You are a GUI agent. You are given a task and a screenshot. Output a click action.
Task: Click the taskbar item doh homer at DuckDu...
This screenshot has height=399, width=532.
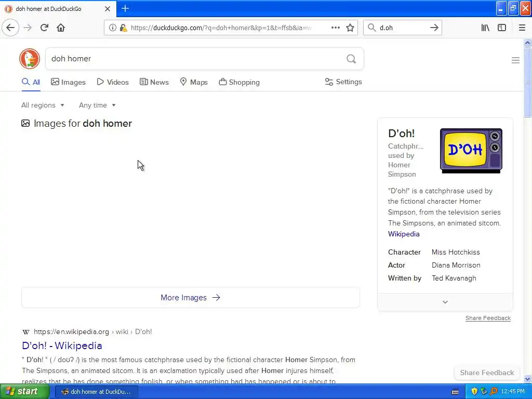tap(96, 392)
